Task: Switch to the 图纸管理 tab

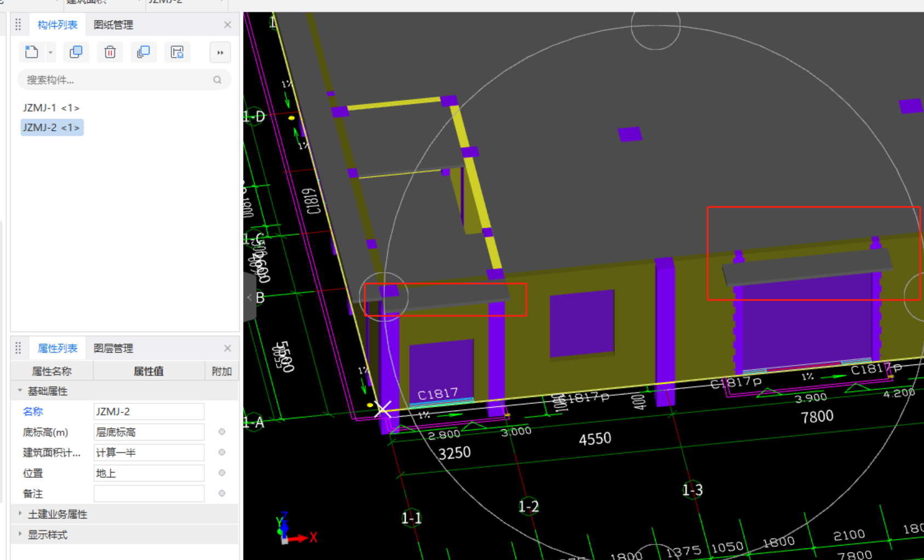Action: [113, 25]
